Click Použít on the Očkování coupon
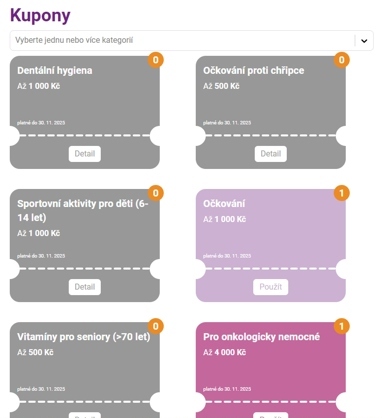Image resolution: width=382 pixels, height=418 pixels. (271, 287)
